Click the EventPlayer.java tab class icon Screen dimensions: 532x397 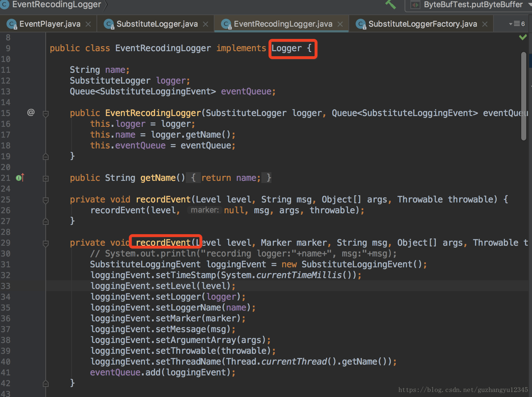[12, 24]
